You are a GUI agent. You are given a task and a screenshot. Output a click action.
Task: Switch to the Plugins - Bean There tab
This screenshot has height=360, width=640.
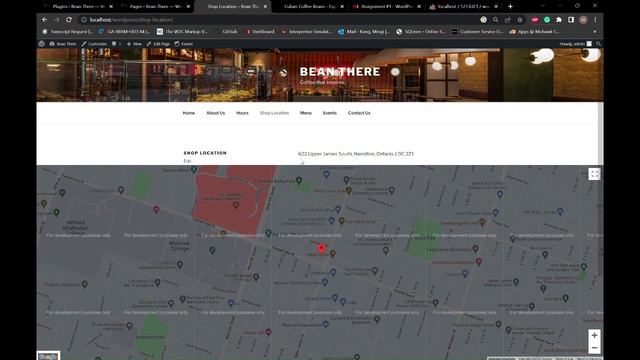tap(78, 7)
